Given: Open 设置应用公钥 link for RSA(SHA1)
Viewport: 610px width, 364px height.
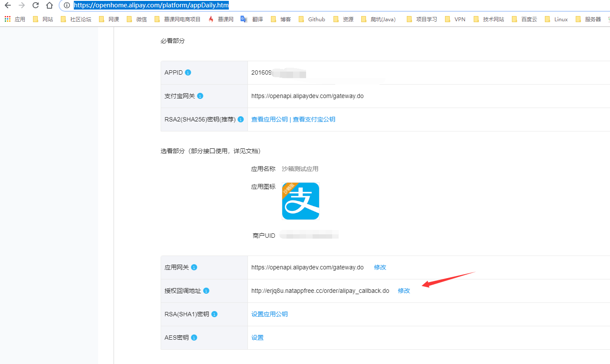Looking at the screenshot, I should point(270,314).
